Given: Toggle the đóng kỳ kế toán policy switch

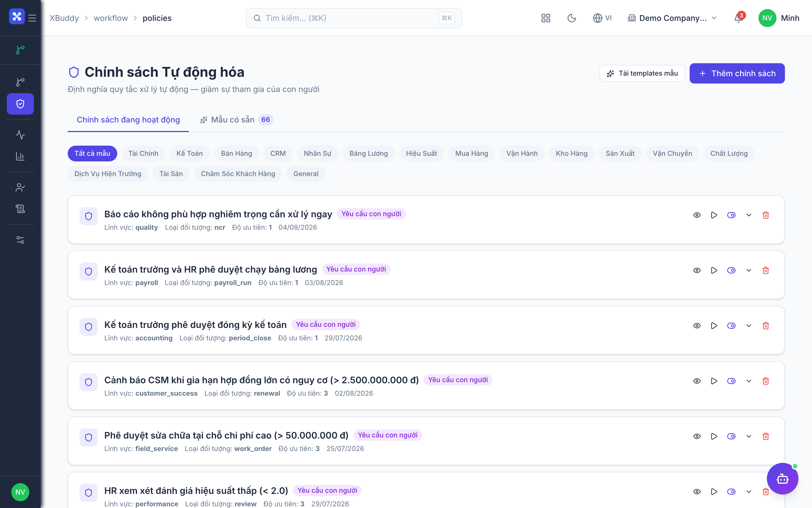Looking at the screenshot, I should pos(731,326).
